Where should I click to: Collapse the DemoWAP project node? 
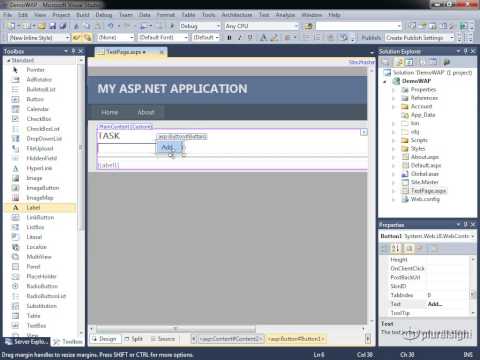click(385, 81)
